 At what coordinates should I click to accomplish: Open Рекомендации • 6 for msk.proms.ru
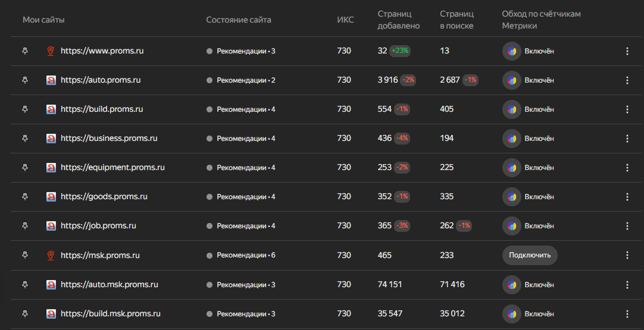click(x=245, y=255)
